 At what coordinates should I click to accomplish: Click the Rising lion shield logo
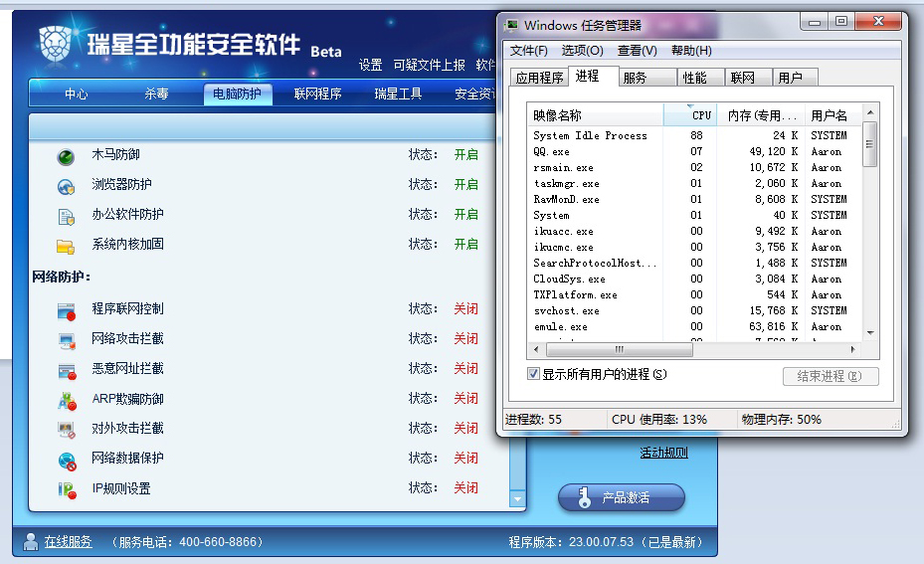pyautogui.click(x=56, y=44)
